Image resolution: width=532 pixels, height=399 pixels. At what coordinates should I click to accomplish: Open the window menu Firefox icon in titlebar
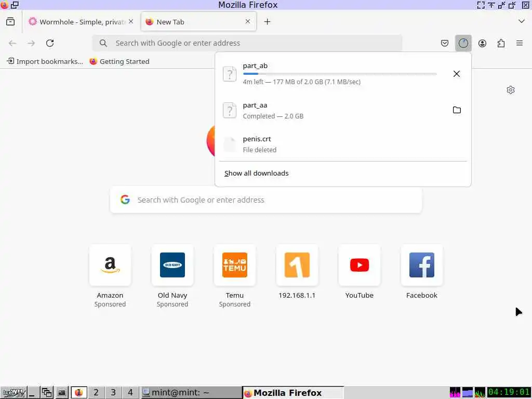point(4,5)
